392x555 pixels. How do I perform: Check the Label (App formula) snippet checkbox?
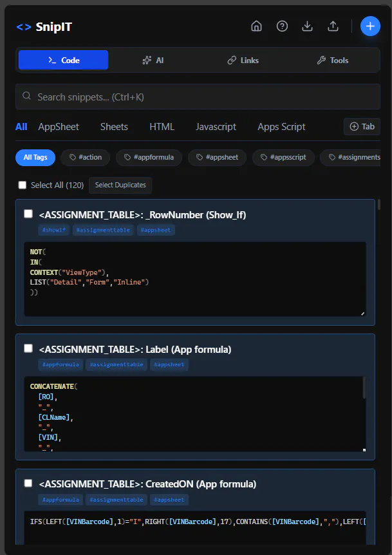[28, 348]
